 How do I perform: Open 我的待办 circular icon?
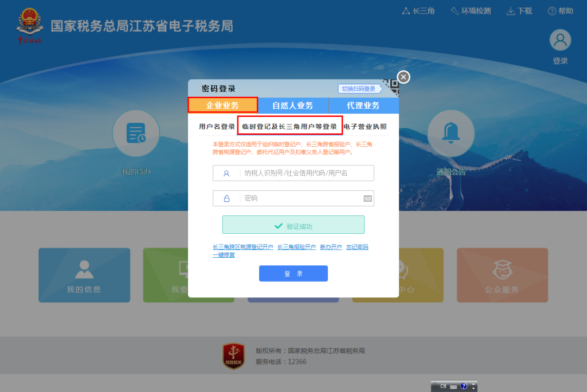(136, 133)
